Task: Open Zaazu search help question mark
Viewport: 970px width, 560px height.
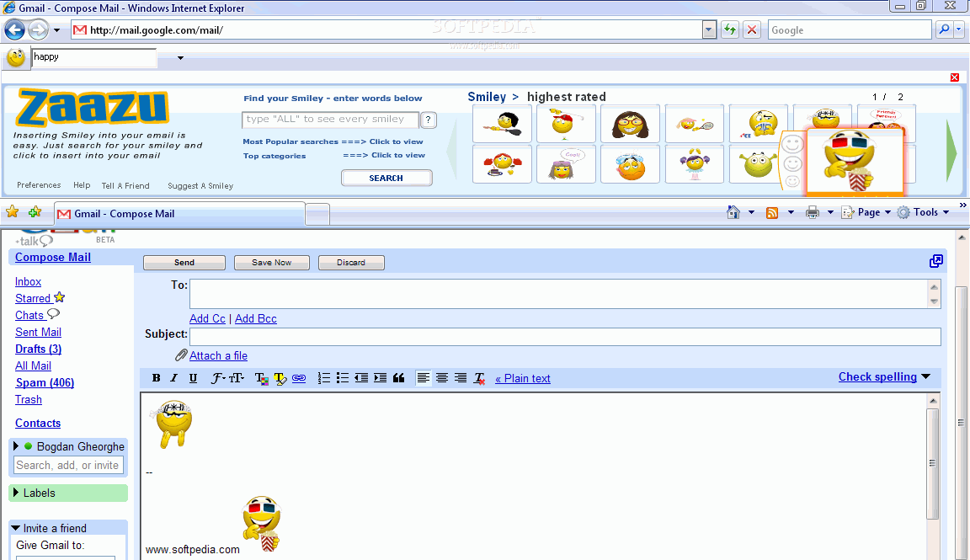Action: pos(428,120)
